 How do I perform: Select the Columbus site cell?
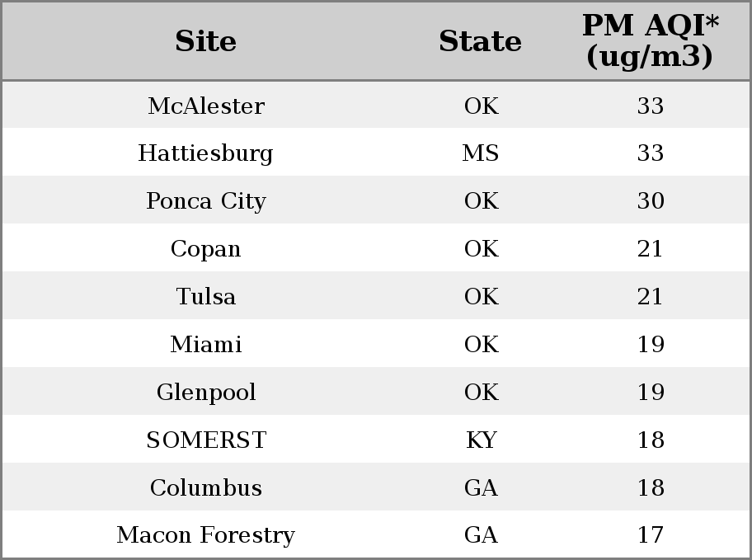coord(206,487)
